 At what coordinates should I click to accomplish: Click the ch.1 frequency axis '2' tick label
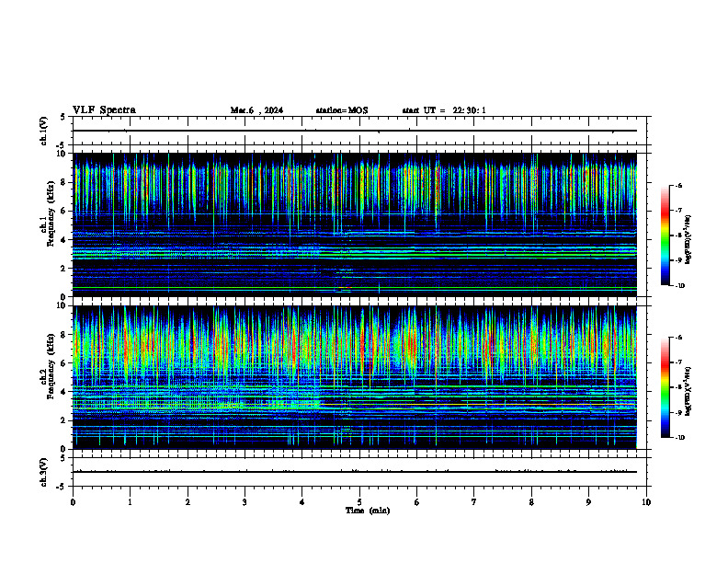(x=64, y=269)
